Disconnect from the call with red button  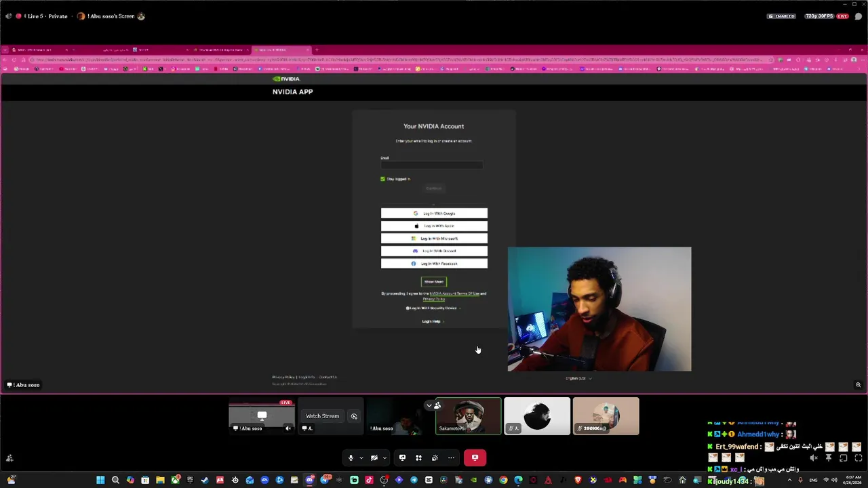pyautogui.click(x=475, y=457)
